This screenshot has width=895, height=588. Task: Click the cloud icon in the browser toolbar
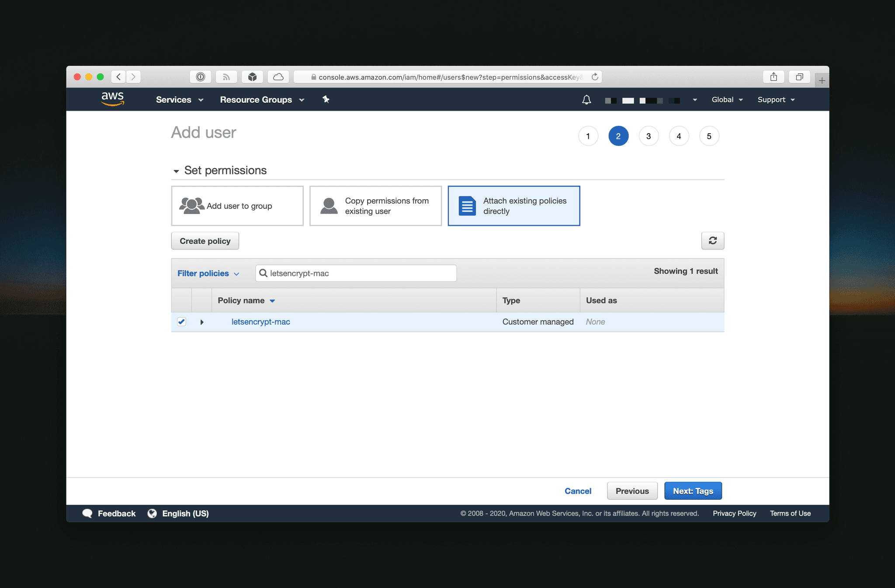point(278,76)
